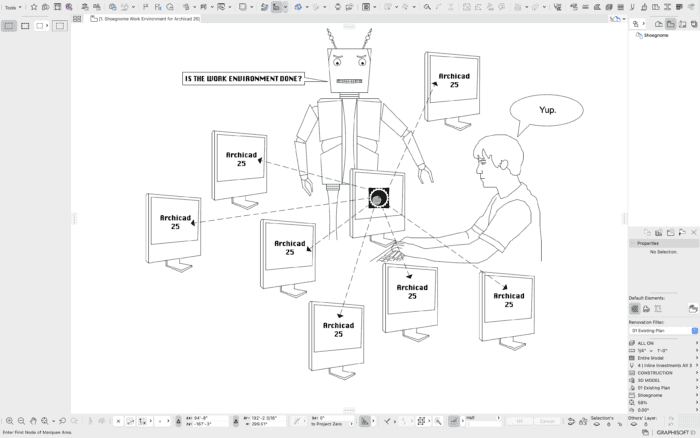
Task: Click the relative coordinates delta toggle
Action: [x=178, y=421]
